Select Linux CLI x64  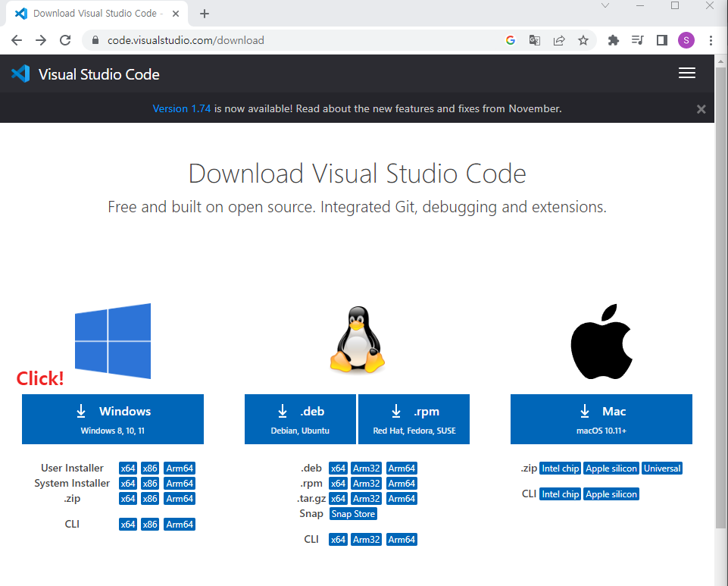tap(338, 540)
